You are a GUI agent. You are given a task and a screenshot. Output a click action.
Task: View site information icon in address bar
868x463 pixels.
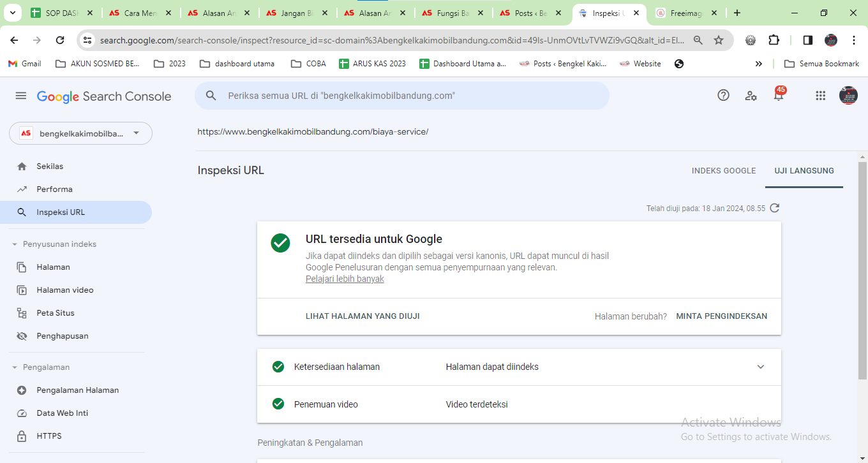[x=88, y=40]
